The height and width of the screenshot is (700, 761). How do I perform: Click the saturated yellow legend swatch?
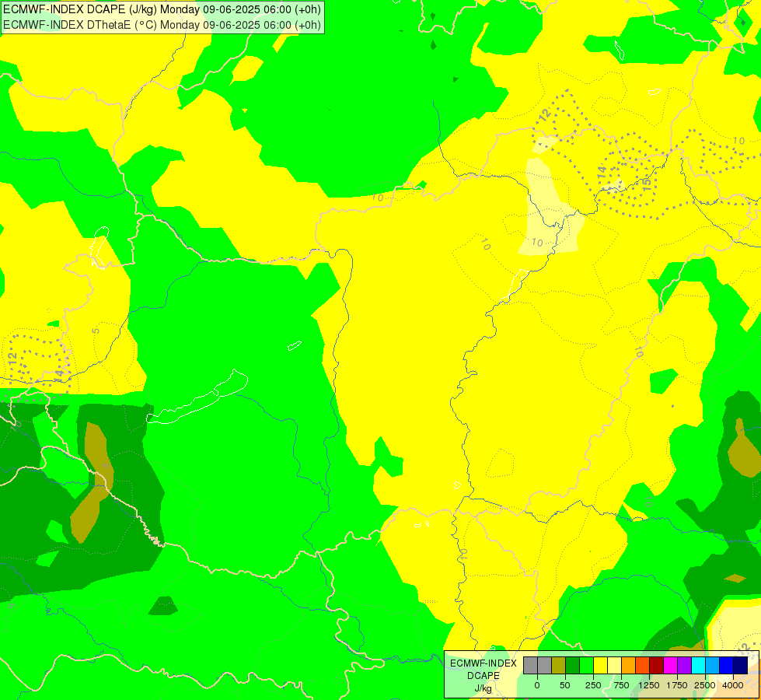click(x=600, y=666)
